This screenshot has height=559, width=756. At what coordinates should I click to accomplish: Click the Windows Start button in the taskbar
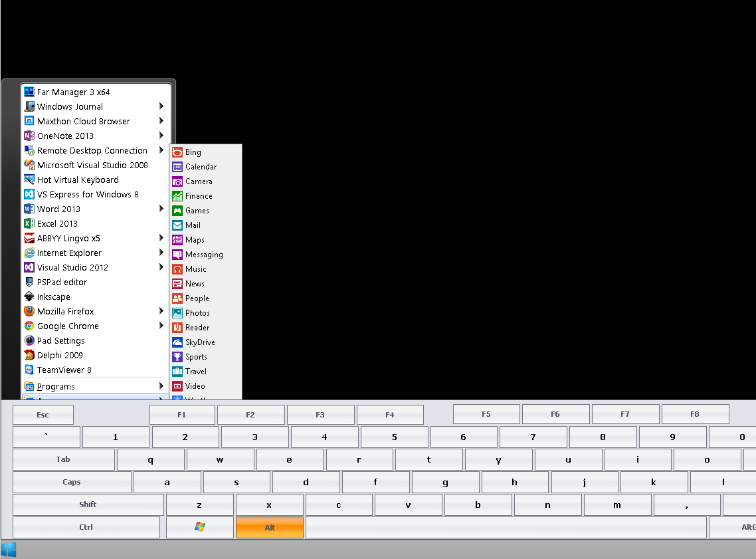click(8, 550)
